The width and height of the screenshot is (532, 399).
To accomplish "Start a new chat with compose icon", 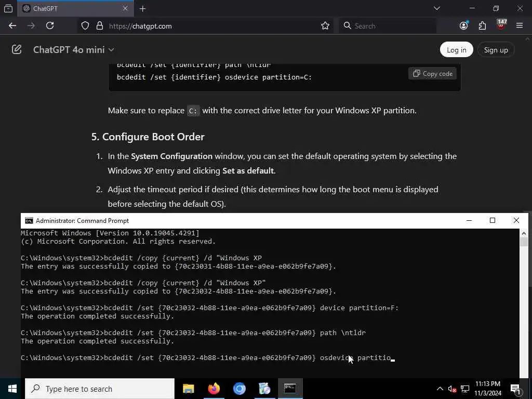I will [17, 49].
